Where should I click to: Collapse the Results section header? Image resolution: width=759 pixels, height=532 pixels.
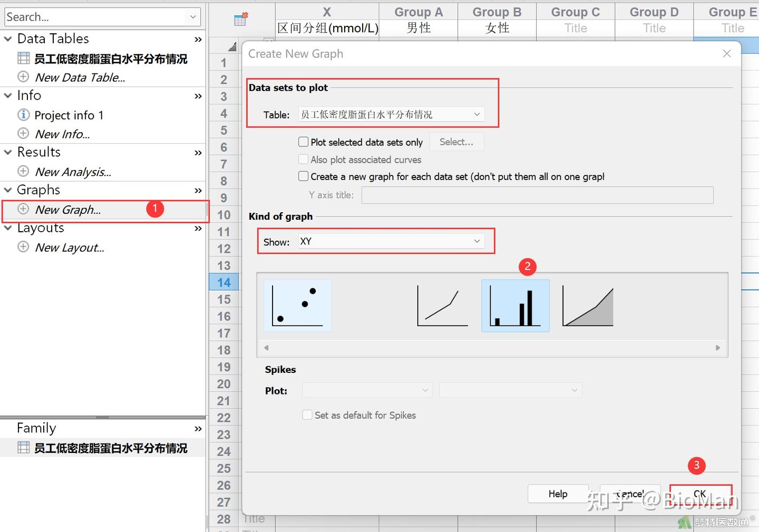(x=7, y=152)
